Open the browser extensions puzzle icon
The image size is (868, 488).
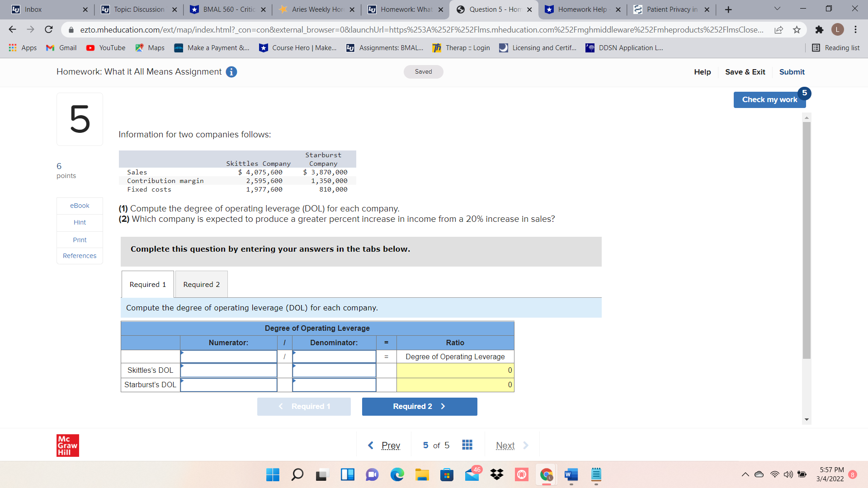point(819,30)
